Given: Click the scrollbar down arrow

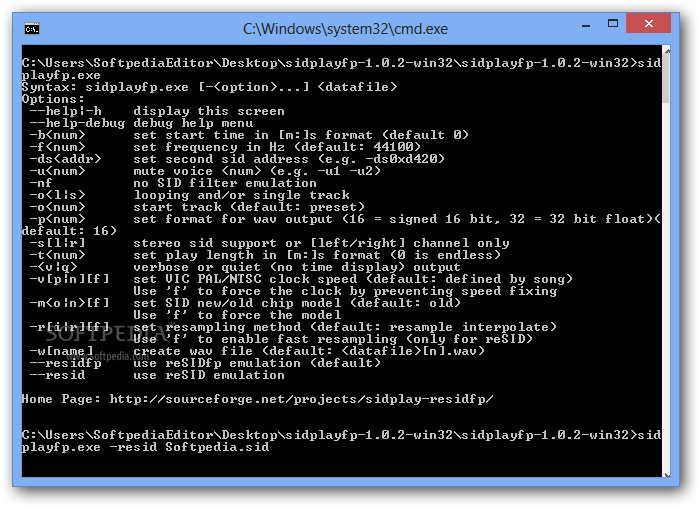Looking at the screenshot, I should [667, 474].
